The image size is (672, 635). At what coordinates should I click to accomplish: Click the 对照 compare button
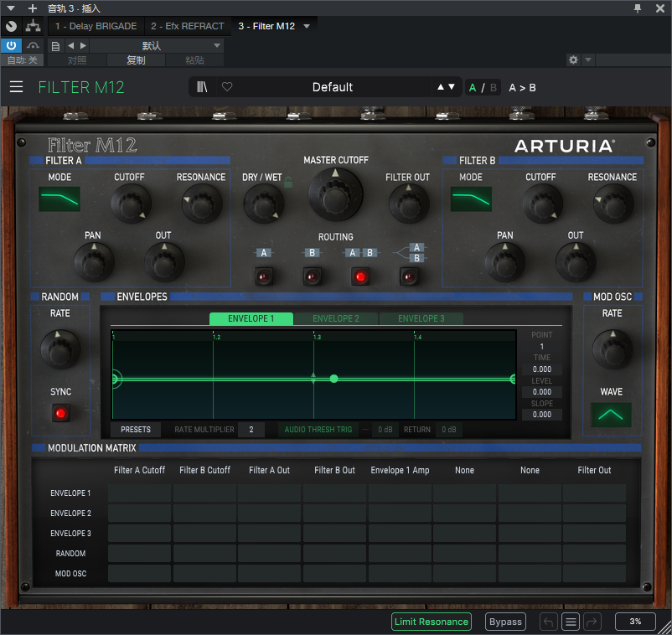77,60
